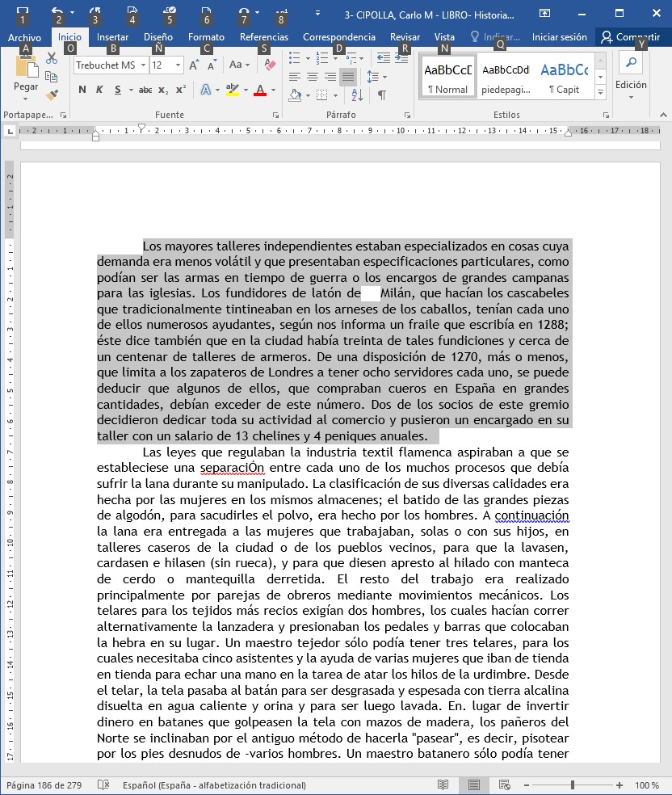Viewport: 672px width, 795px height.
Task: Expand the styles gallery More arrow
Action: click(x=601, y=92)
